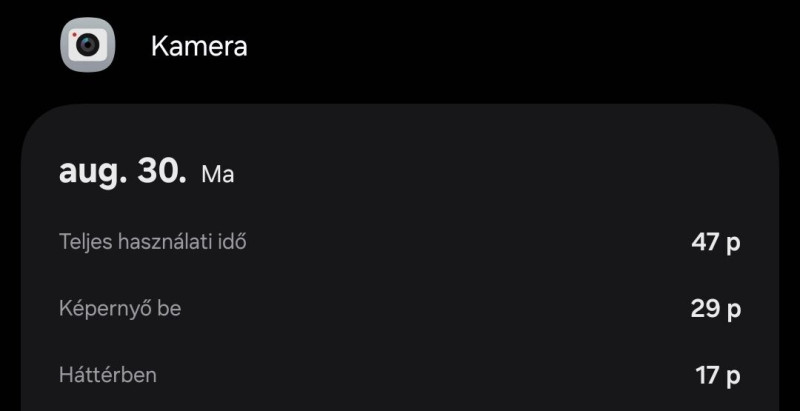This screenshot has height=411, width=800.
Task: Select the Háttérben label
Action: (108, 375)
